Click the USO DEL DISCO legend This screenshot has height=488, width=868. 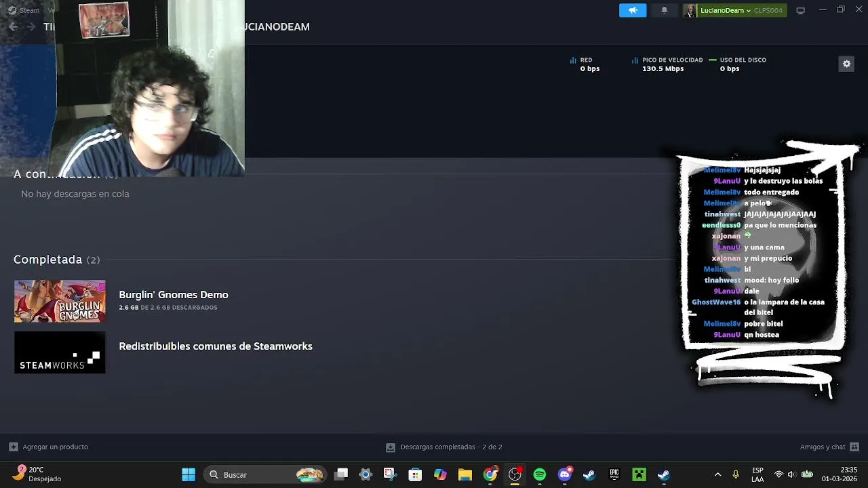click(738, 60)
